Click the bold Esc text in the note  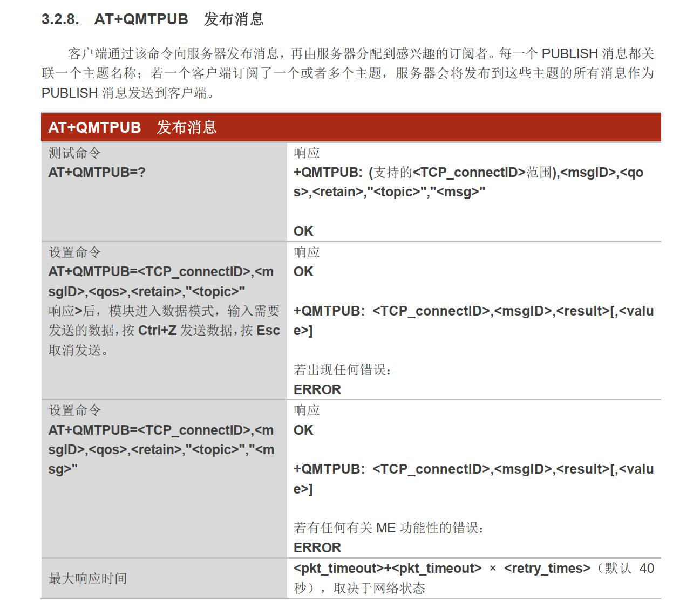[x=268, y=331]
